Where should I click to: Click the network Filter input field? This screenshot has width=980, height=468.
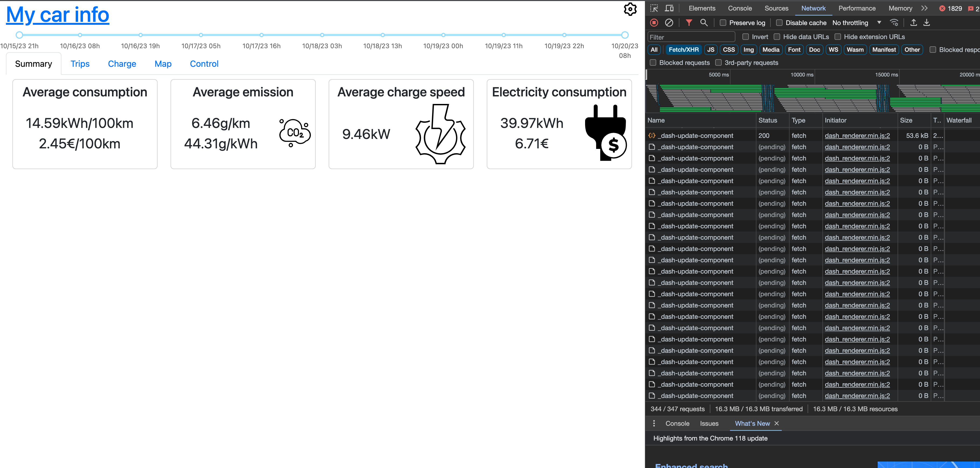[x=691, y=37]
